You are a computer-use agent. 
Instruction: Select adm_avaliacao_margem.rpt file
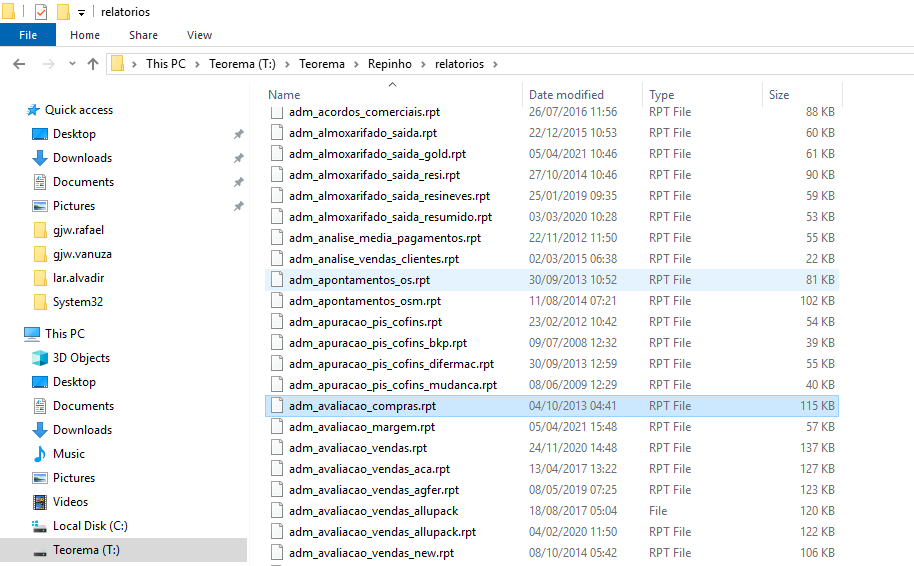[362, 427]
